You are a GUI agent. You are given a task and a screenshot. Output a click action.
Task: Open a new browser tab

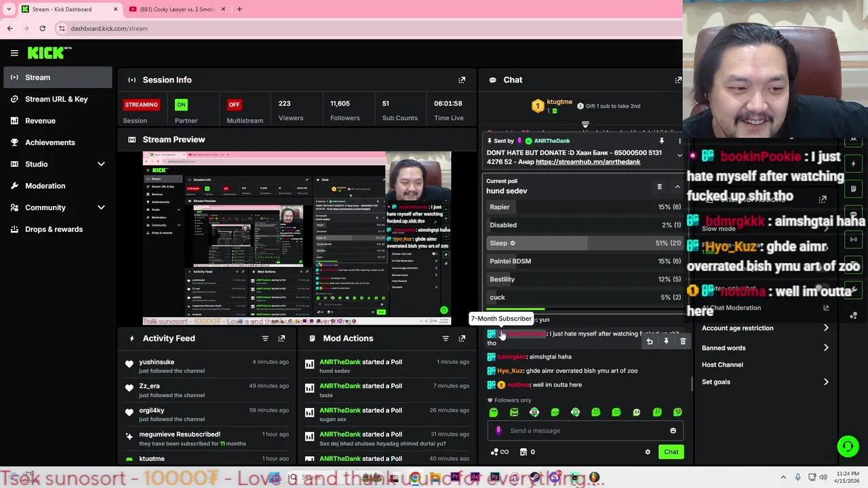click(x=239, y=9)
